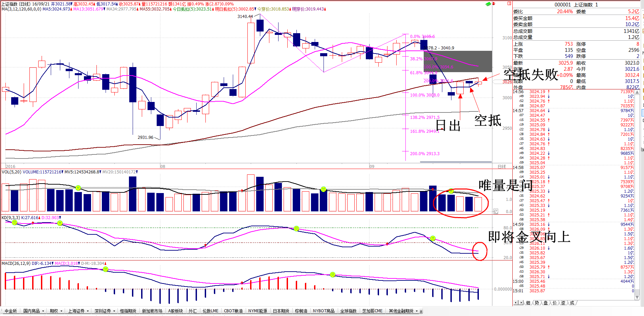This screenshot has width=644, height=316.
Task: Click the 亿 unit icon in the volume pane
Action: (x=495, y=211)
